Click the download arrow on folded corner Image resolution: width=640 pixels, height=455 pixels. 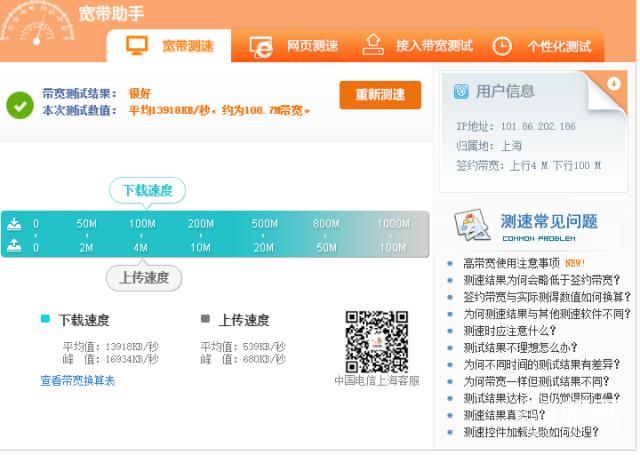click(x=613, y=84)
